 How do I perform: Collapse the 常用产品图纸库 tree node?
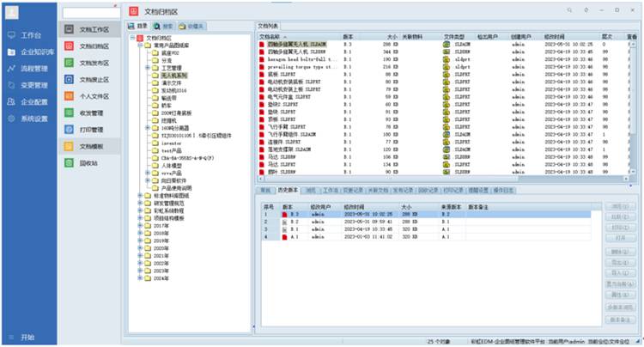[139, 46]
